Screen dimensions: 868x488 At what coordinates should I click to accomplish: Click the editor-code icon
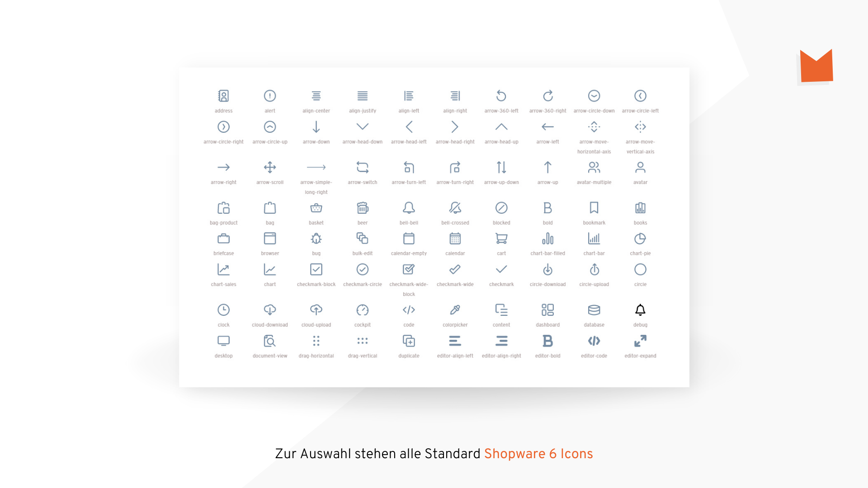pos(594,341)
